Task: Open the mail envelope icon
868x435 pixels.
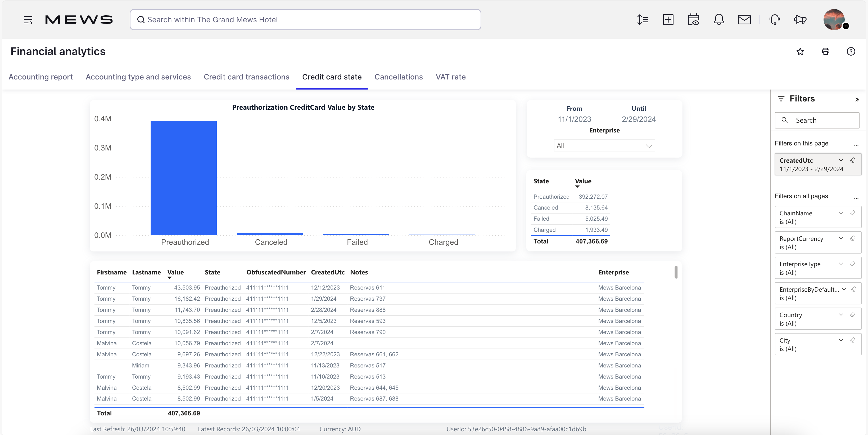Action: [744, 20]
